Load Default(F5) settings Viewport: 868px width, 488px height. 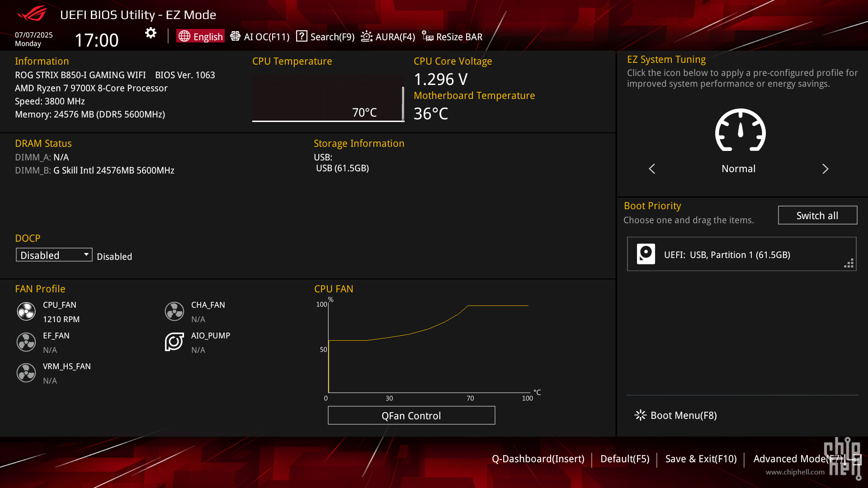[625, 459]
